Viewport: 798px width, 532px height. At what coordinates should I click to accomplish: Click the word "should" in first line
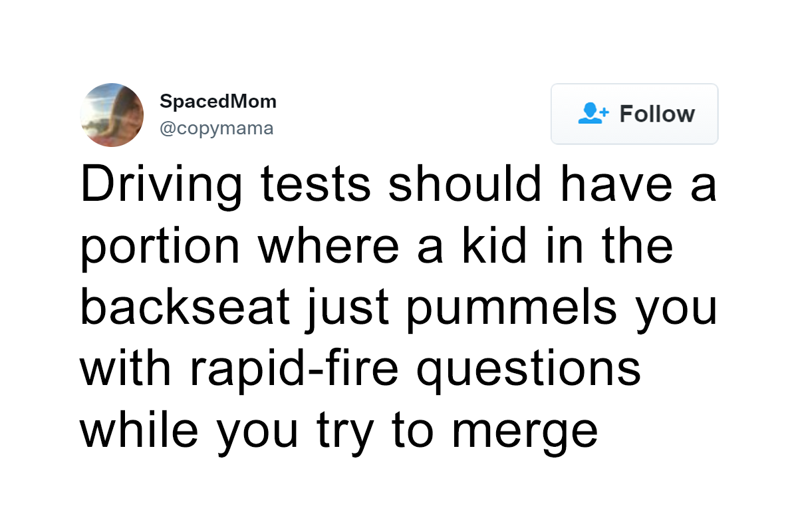click(x=466, y=184)
